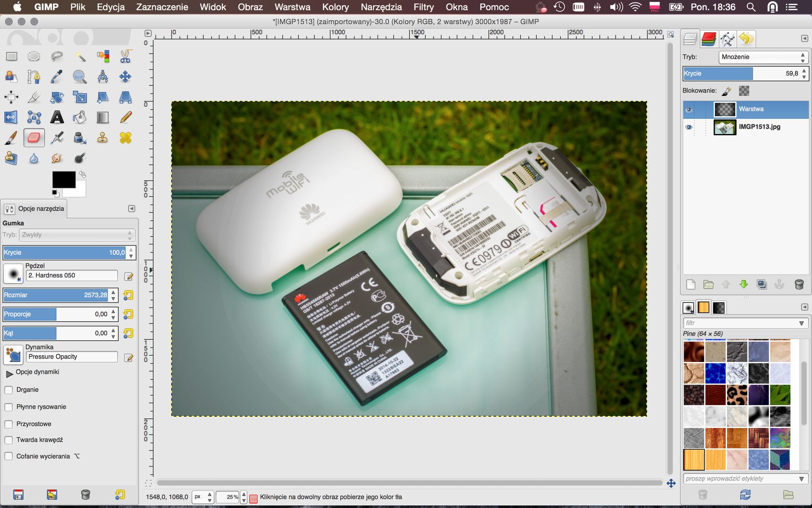
Task: Select the Scissors Select tool
Action: [126, 57]
